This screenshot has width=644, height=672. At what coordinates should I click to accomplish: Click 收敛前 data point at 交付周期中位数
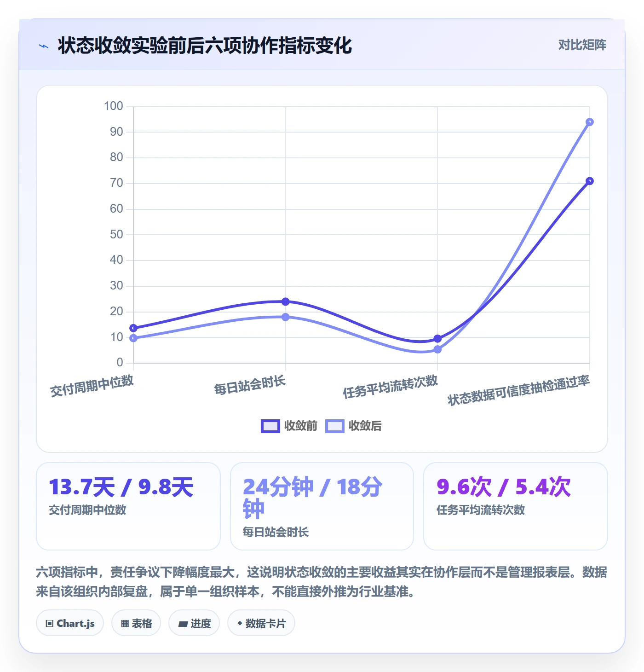[133, 328]
